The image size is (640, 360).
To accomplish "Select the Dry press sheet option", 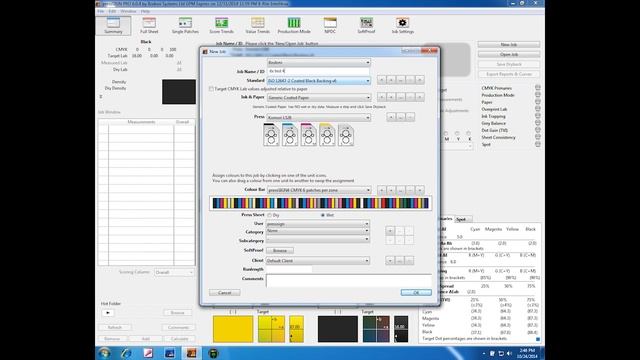I will tap(270, 215).
